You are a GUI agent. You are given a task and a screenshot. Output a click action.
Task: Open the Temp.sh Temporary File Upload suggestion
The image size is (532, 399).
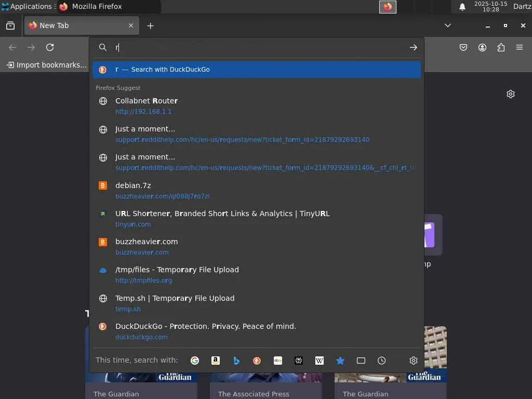pos(257,303)
